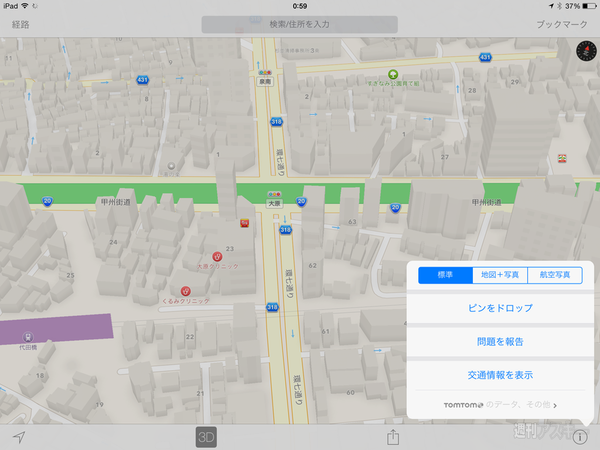Tap the 代田橋 station icon

click(28, 337)
